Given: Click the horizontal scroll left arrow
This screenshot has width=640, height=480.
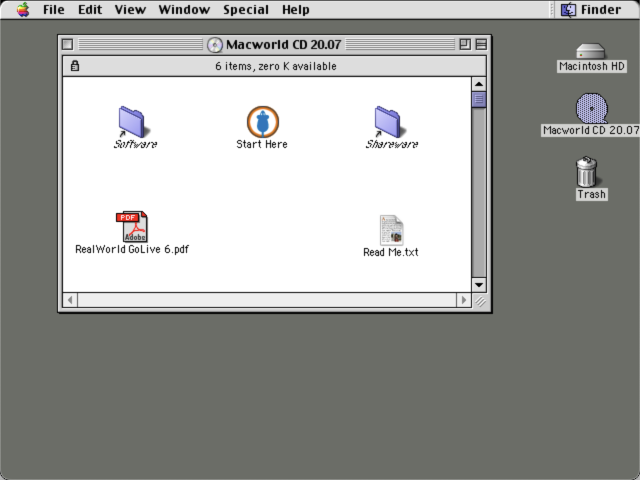Looking at the screenshot, I should tap(70, 300).
